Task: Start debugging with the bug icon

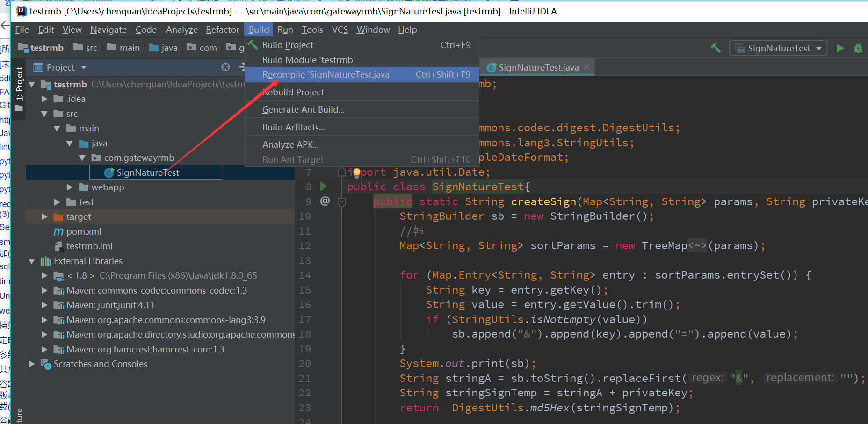Action: tap(858, 48)
